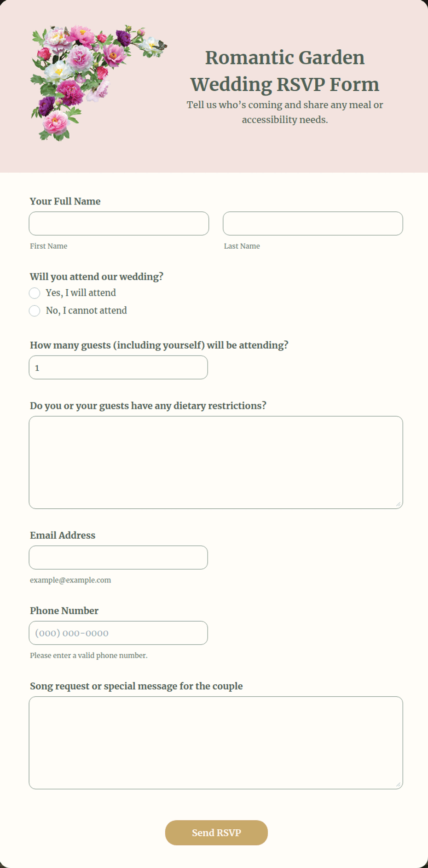This screenshot has width=428, height=868.
Task: Click inside the dietary restrictions text area
Action: point(216,462)
